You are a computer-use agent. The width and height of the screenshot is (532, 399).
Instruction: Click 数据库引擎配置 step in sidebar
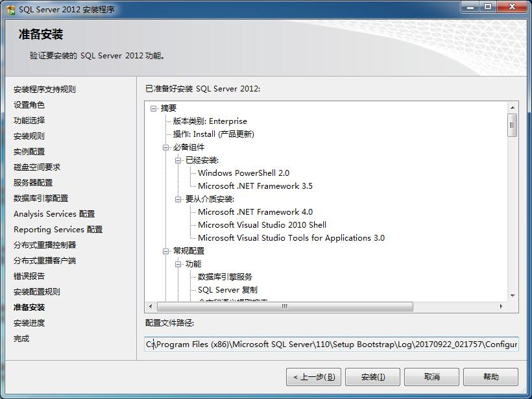(x=41, y=199)
